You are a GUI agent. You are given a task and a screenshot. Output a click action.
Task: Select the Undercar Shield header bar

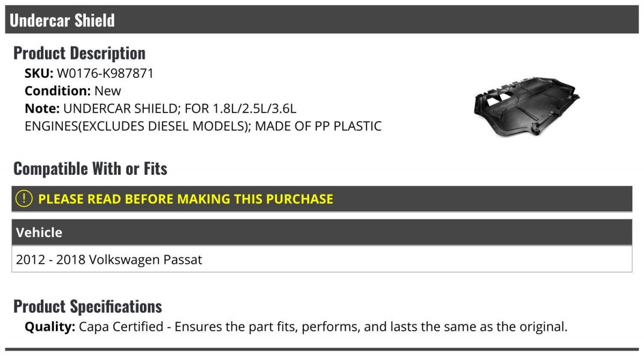322,20
